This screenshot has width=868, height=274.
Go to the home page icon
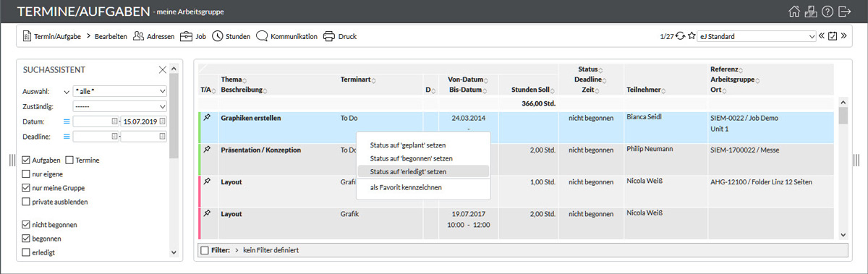click(x=795, y=12)
